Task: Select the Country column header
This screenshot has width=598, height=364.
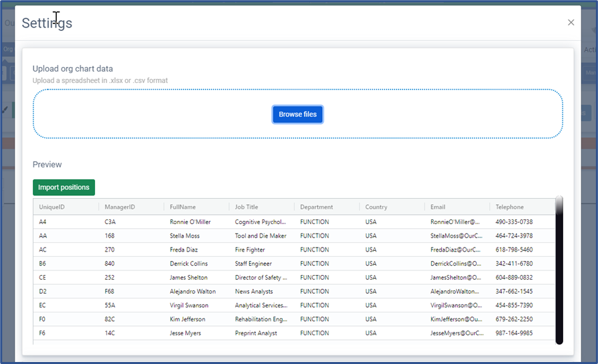Action: tap(376, 207)
